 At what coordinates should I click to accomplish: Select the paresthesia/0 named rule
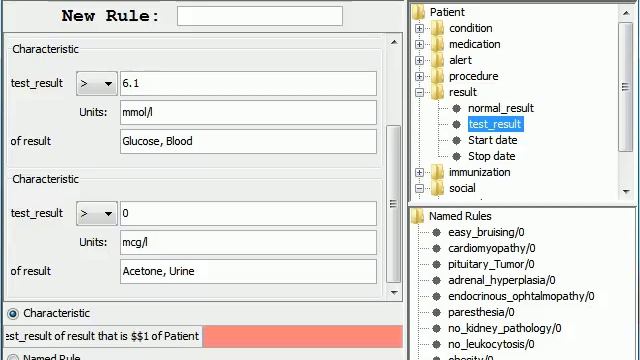point(481,312)
